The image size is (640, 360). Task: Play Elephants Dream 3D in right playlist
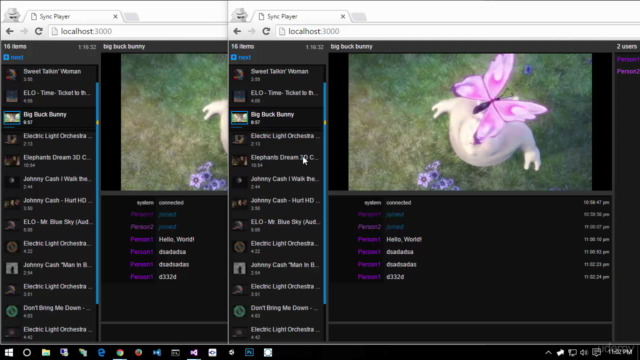pos(276,161)
